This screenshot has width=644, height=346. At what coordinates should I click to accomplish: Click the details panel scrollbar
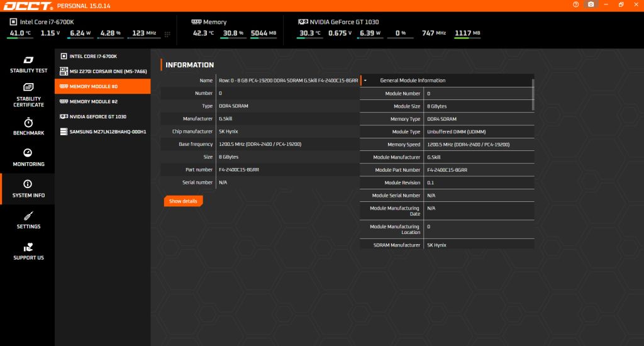[533, 95]
